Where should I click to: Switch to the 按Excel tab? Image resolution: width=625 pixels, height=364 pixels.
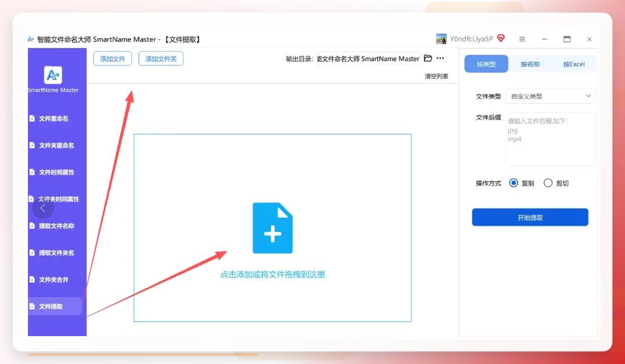(x=573, y=64)
